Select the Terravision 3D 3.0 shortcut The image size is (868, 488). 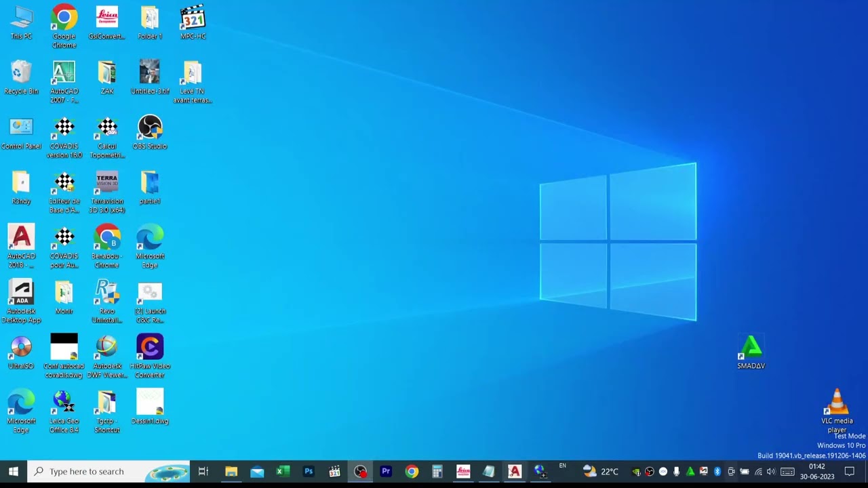(x=106, y=192)
